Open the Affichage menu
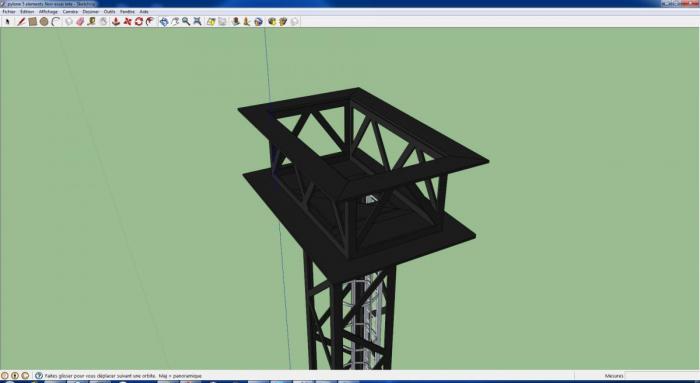The image size is (700, 383). tap(48, 12)
